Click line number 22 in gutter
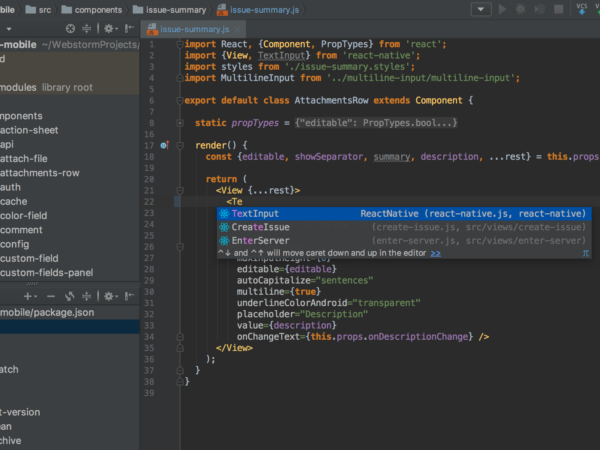Screen dimensions: 600x450 point(149,202)
